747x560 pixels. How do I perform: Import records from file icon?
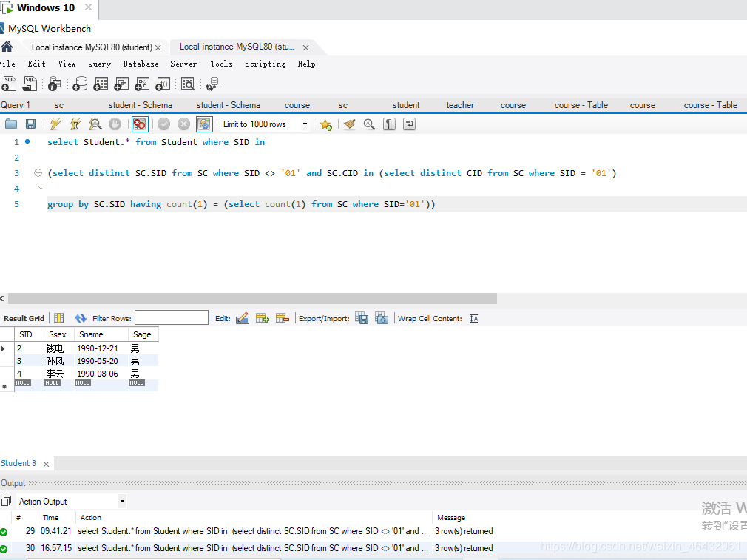click(x=382, y=318)
